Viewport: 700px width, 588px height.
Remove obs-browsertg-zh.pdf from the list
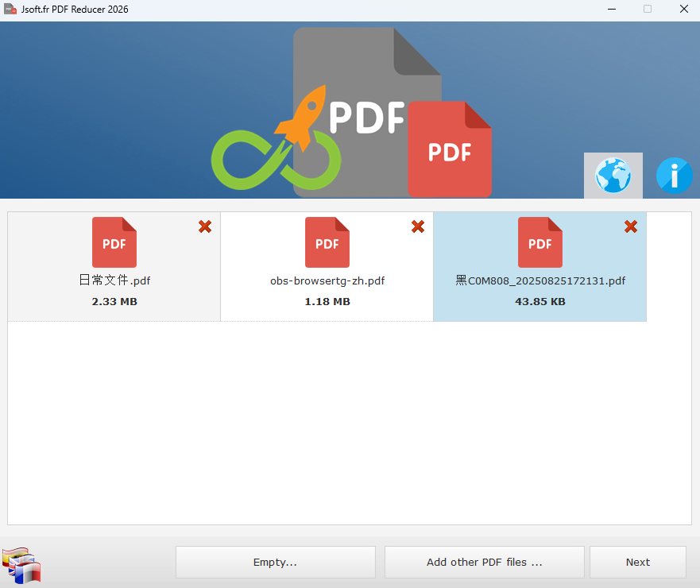(418, 227)
